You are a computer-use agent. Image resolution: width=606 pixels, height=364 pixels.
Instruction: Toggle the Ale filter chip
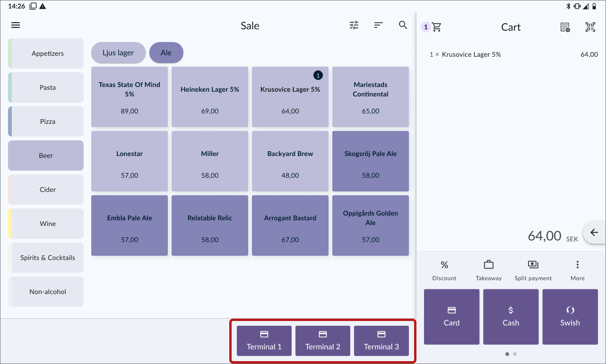[x=166, y=52]
